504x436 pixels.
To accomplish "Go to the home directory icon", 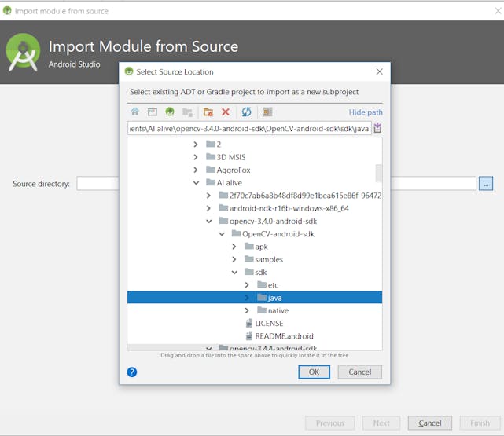I will [135, 112].
